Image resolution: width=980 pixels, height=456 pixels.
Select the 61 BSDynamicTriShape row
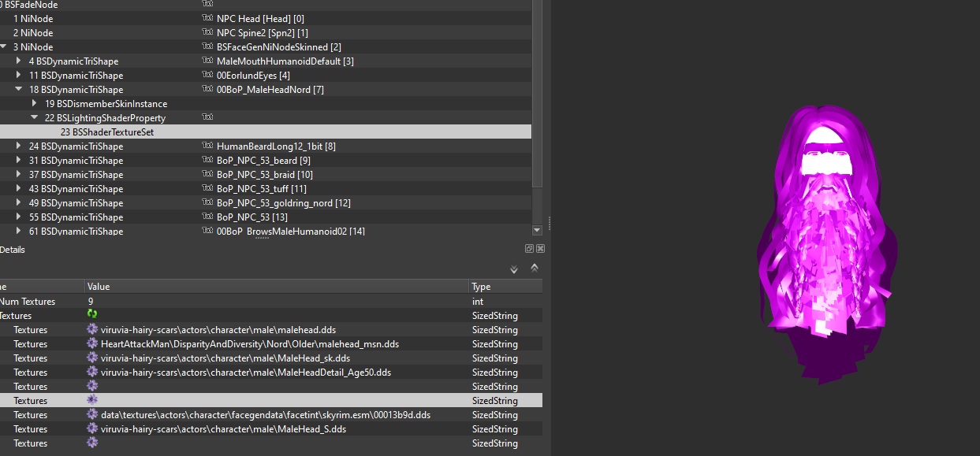coord(266,231)
